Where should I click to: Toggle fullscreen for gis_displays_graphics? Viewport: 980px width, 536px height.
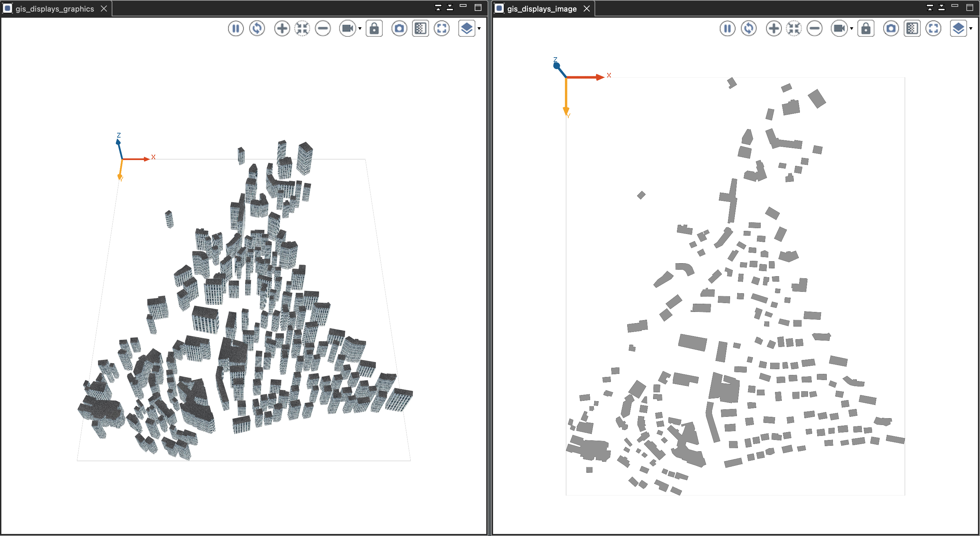pyautogui.click(x=442, y=29)
